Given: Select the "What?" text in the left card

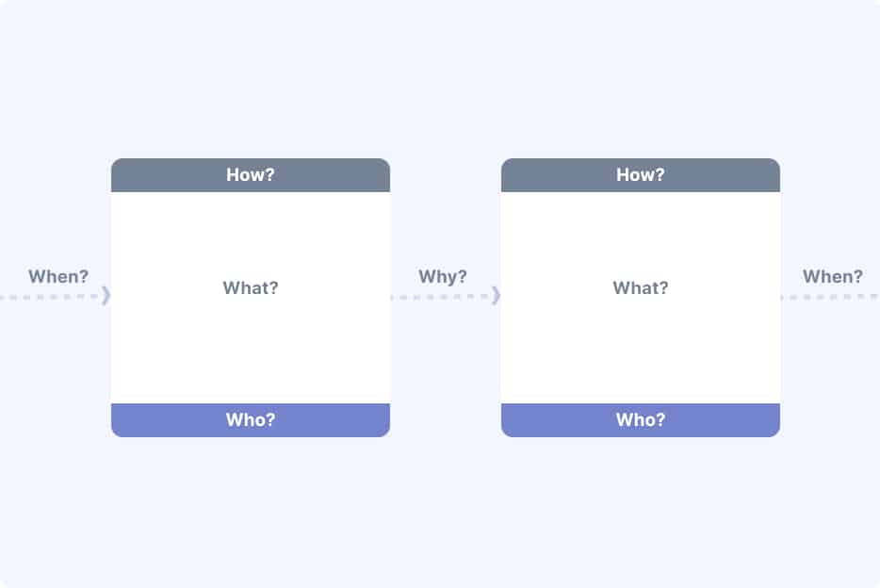Looking at the screenshot, I should 251,288.
